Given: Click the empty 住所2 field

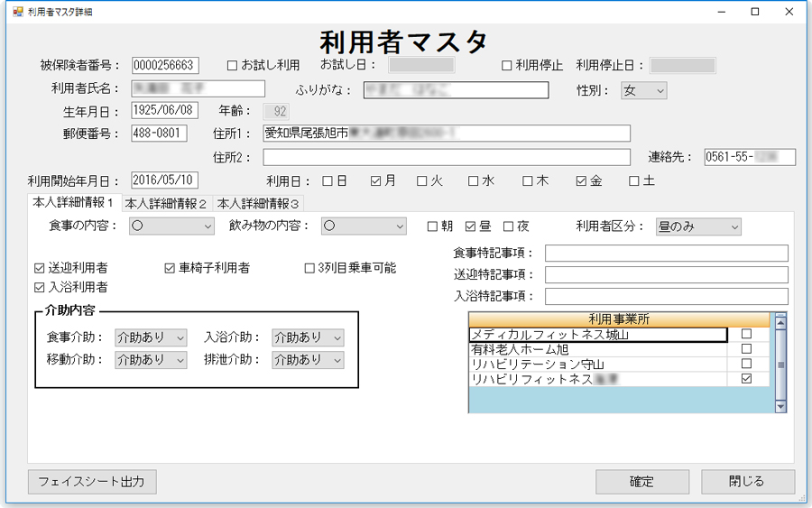Looking at the screenshot, I should (x=447, y=157).
